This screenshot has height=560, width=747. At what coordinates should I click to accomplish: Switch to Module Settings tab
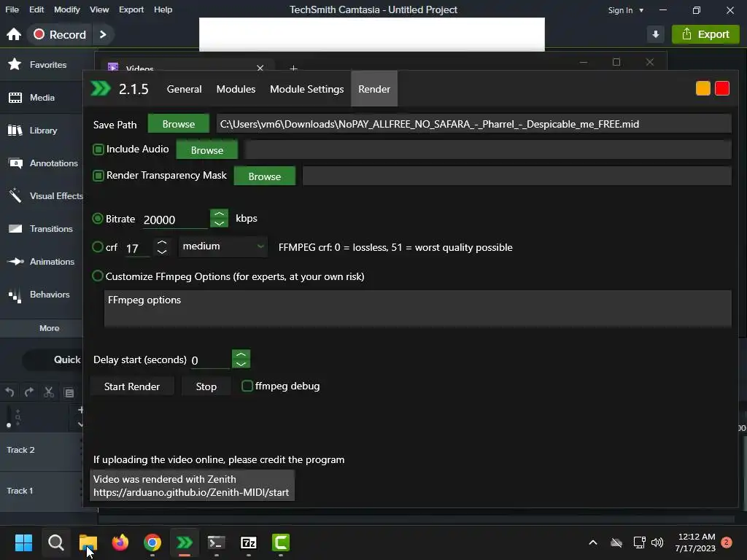click(x=307, y=89)
